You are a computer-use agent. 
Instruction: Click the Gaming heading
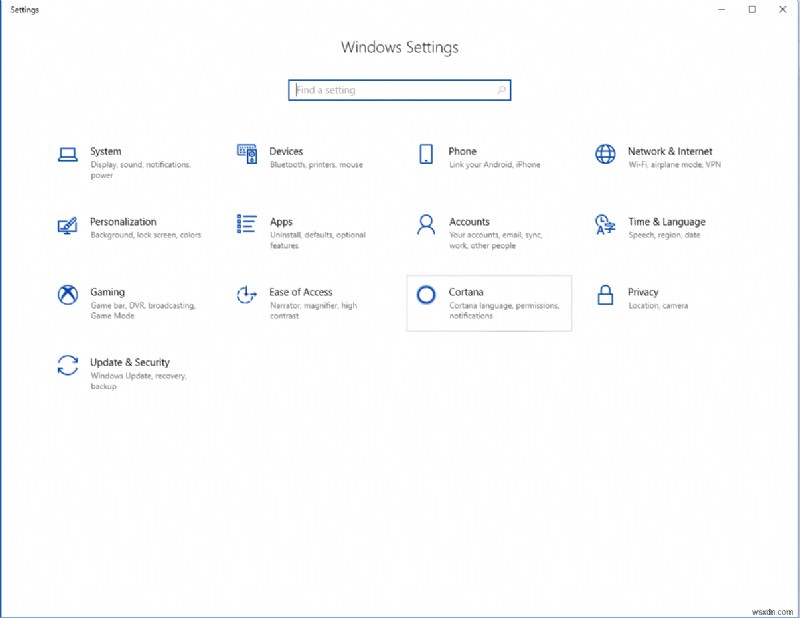pyautogui.click(x=107, y=292)
